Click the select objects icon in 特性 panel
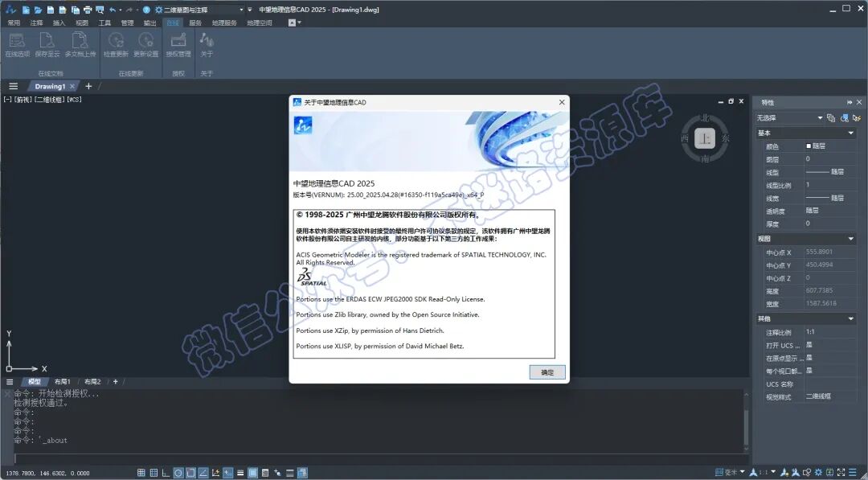This screenshot has height=480, width=868. [844, 118]
